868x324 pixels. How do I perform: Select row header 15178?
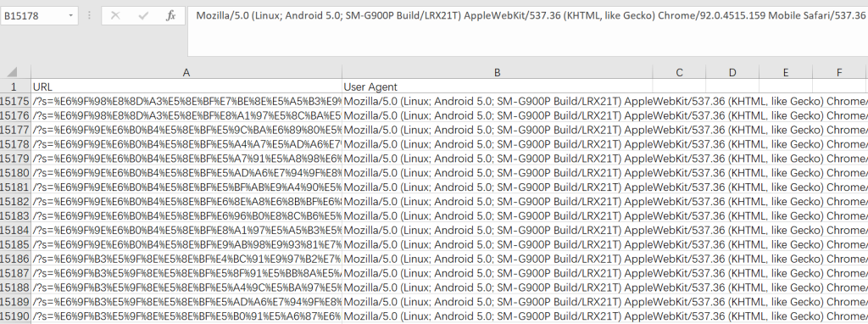(15, 144)
